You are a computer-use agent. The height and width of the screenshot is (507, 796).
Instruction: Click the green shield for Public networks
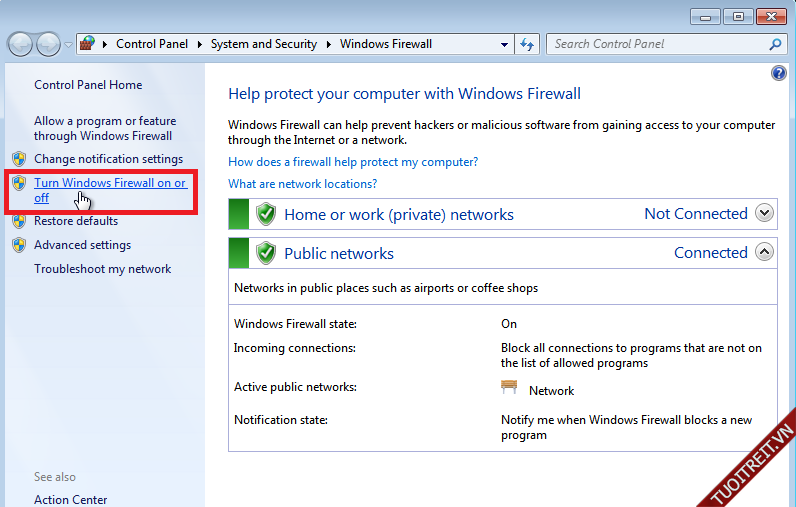(x=266, y=253)
